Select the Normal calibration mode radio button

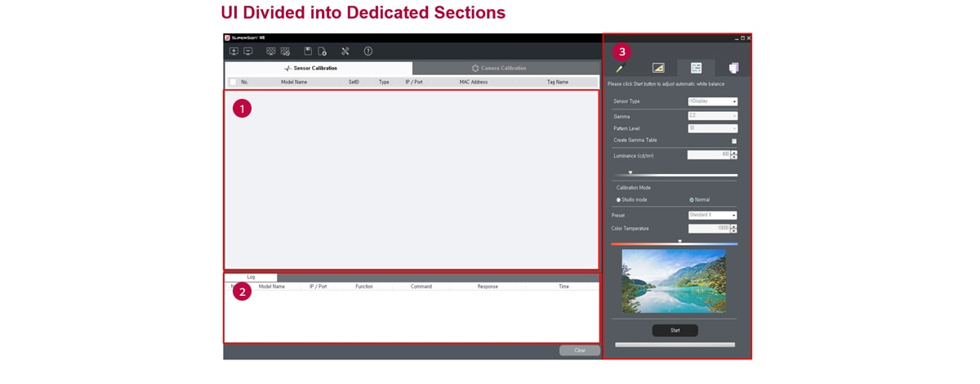pyautogui.click(x=691, y=200)
